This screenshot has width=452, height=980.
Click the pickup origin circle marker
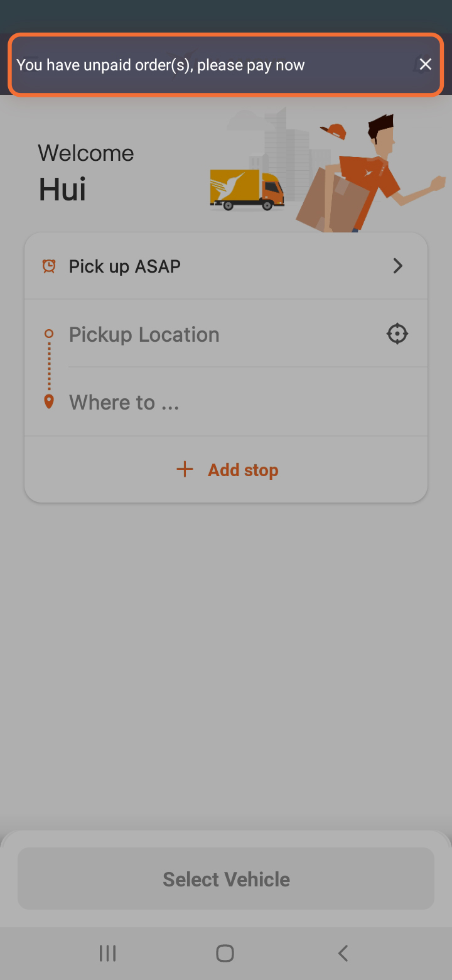[49, 334]
